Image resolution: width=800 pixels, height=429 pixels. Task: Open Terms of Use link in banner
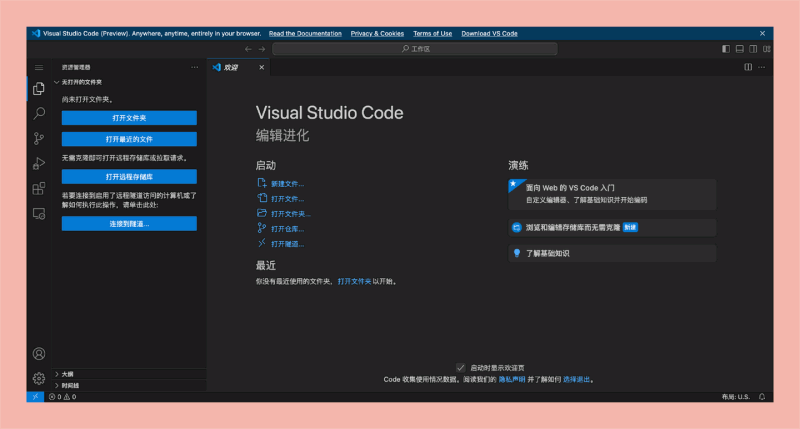pyautogui.click(x=432, y=34)
